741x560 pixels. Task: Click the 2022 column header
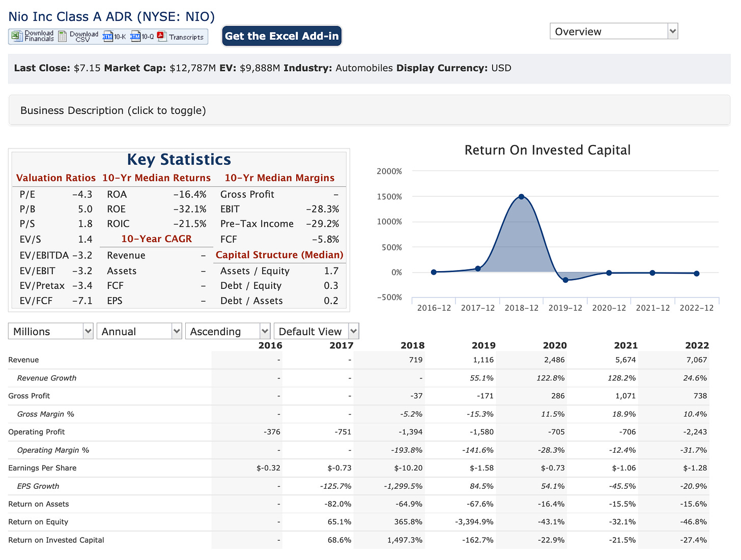[x=697, y=345]
